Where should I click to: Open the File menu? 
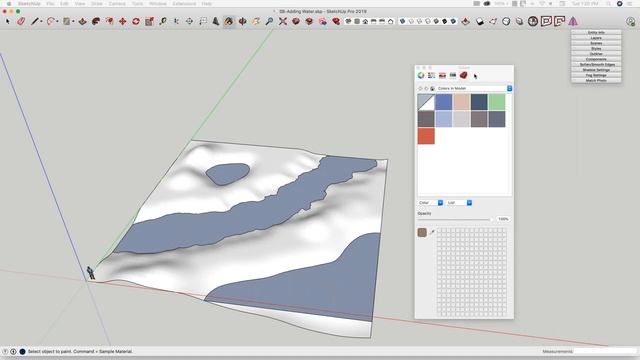click(x=50, y=4)
